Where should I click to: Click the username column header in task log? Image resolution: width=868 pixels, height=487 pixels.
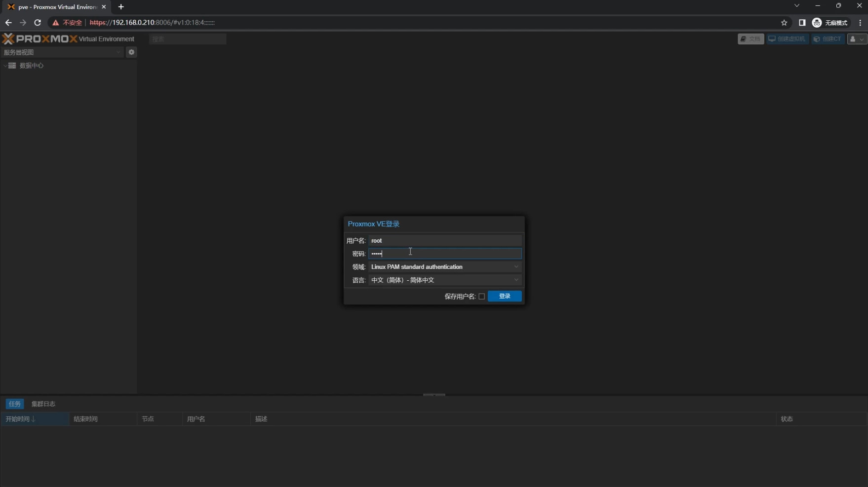click(217, 419)
